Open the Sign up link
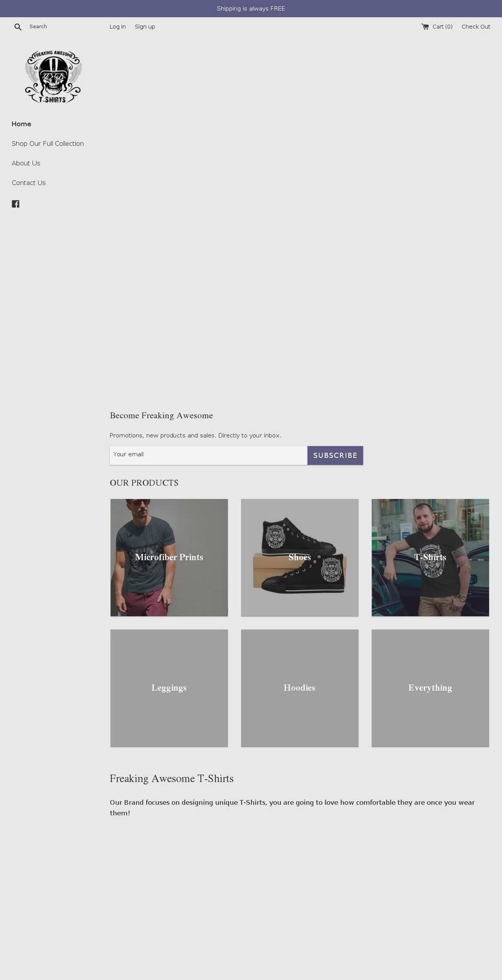This screenshot has height=980, width=502. coord(145,27)
